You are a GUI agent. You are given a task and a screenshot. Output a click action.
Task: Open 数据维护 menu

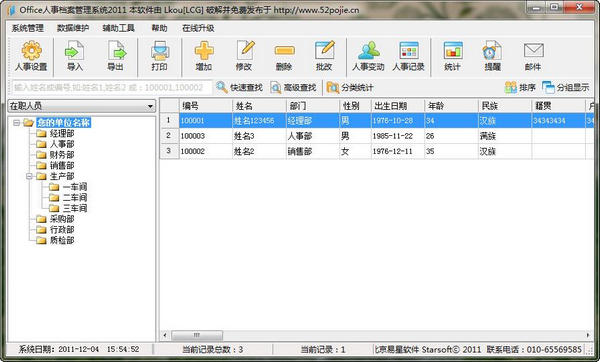[x=73, y=28]
